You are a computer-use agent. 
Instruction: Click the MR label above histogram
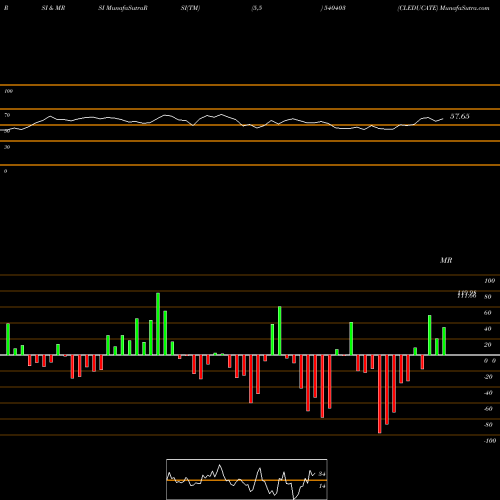[x=446, y=260]
